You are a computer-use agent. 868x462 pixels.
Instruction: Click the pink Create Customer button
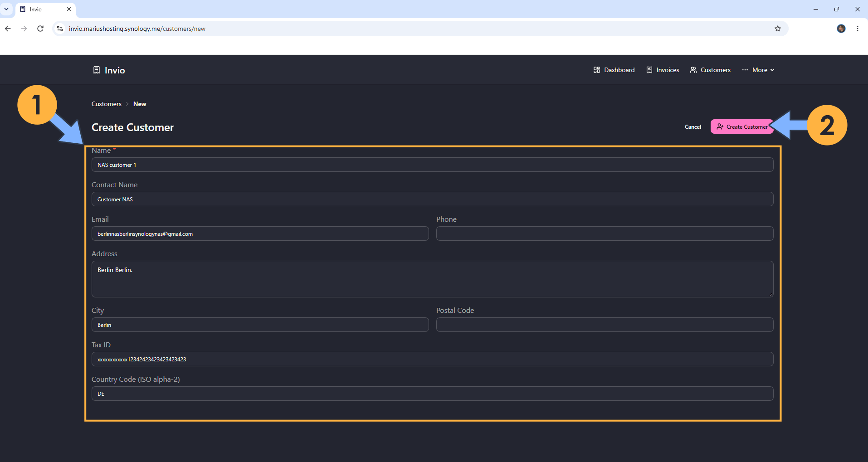[742, 127]
